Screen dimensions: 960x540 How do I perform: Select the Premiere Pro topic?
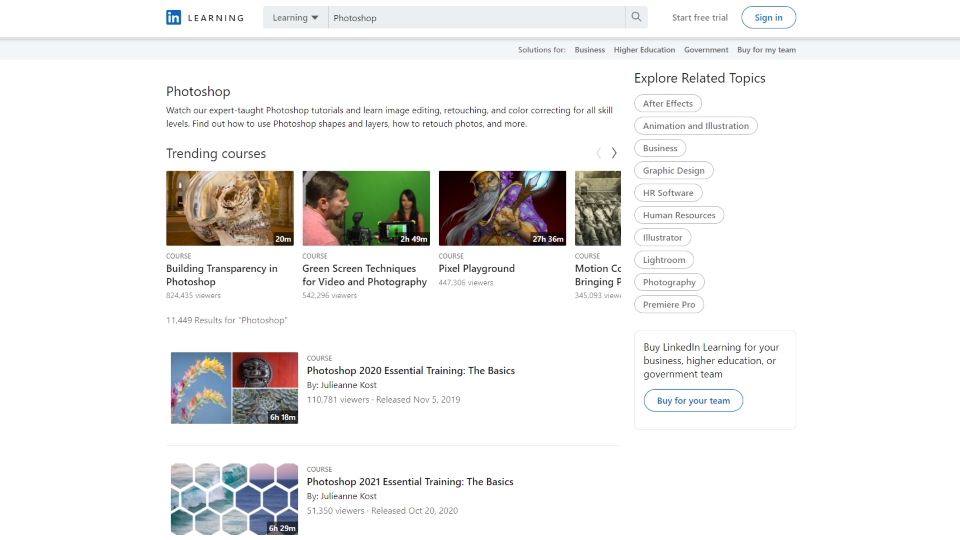pyautogui.click(x=669, y=304)
